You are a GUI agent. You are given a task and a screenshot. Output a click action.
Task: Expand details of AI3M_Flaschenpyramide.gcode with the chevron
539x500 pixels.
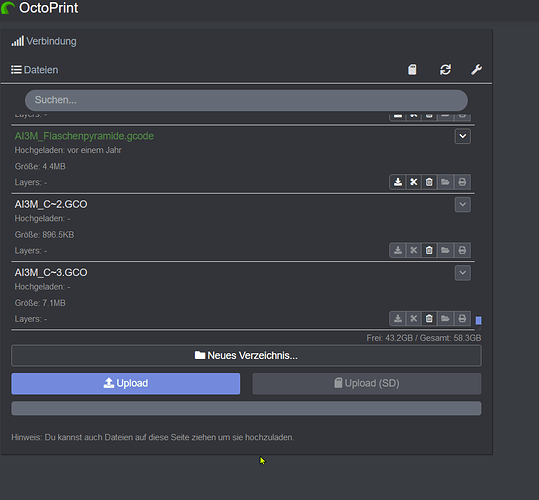463,136
